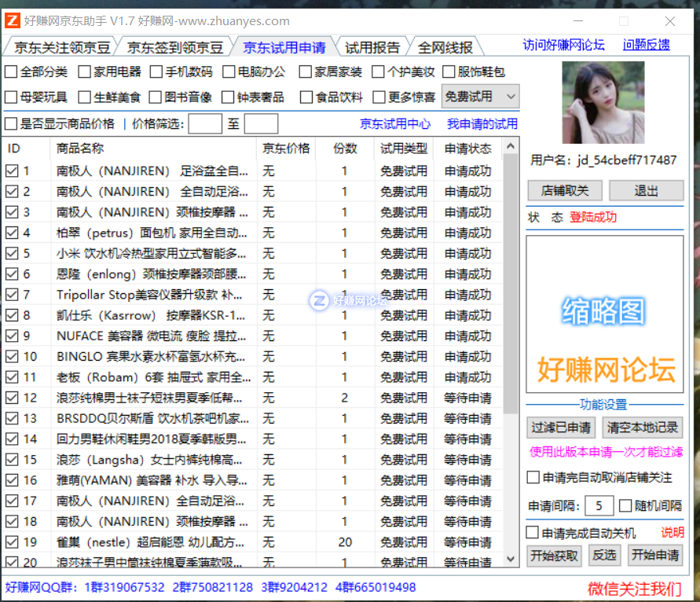Check the 母婴玩具 category
The width and height of the screenshot is (700, 602).
tap(11, 97)
